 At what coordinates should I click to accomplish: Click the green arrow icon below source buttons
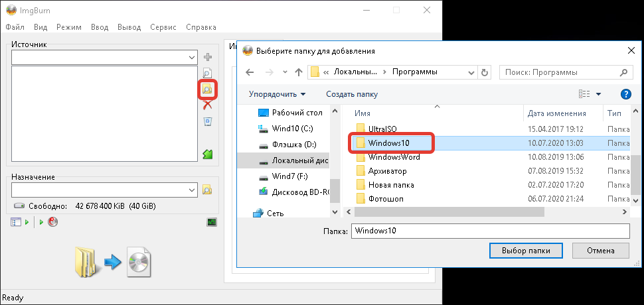(208, 154)
